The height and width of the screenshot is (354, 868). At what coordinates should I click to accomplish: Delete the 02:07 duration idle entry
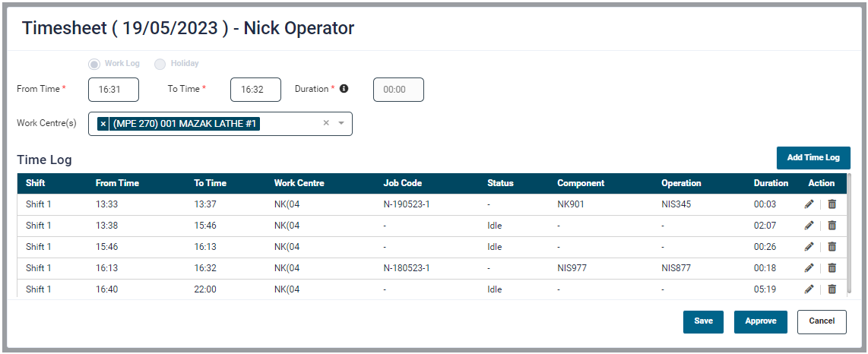(832, 226)
